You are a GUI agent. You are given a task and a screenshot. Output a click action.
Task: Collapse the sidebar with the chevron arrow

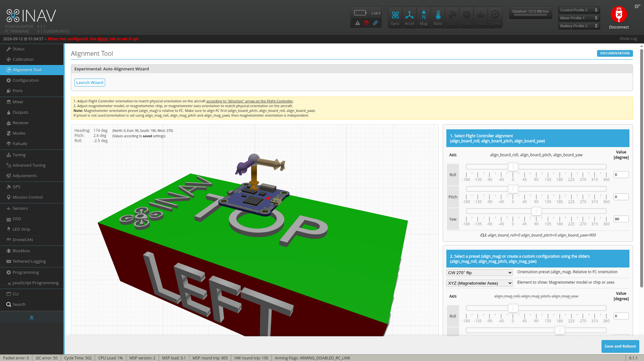(32, 318)
